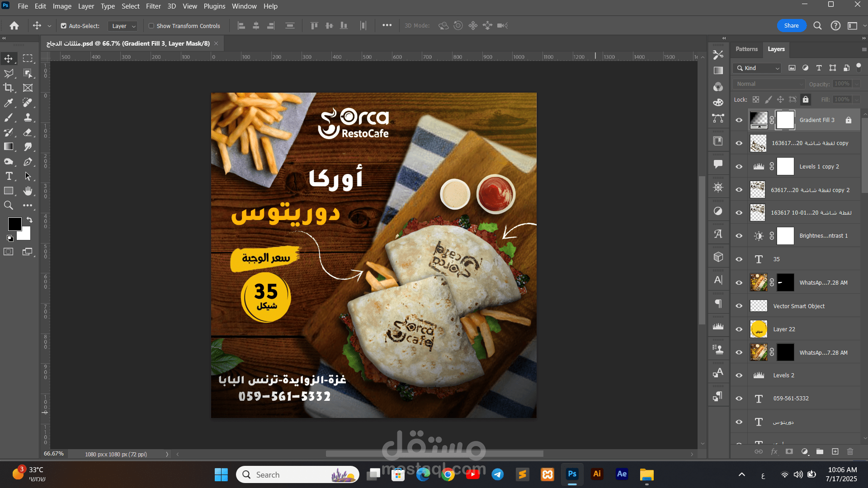The image size is (868, 488).
Task: Enable Show Transform Controls checkbox
Action: coord(151,26)
